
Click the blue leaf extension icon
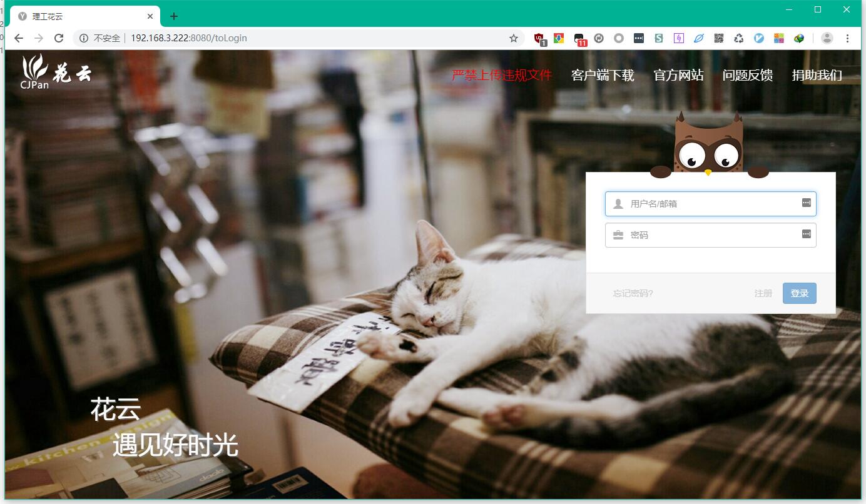699,38
